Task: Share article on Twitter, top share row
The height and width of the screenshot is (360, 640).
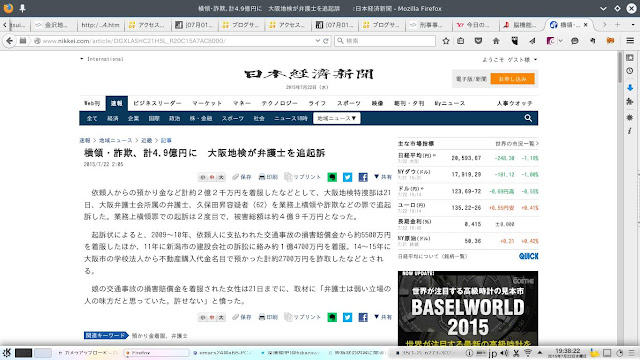Action: pos(347,177)
